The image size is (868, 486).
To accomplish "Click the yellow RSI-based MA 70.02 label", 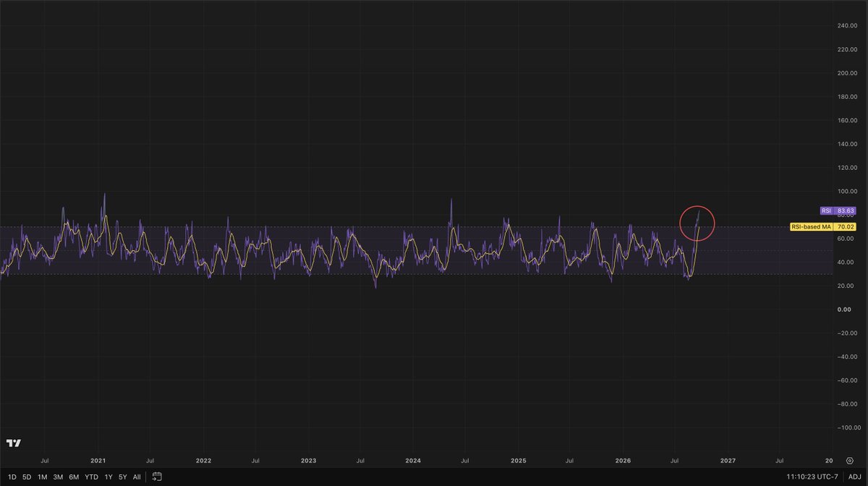I will pos(823,226).
